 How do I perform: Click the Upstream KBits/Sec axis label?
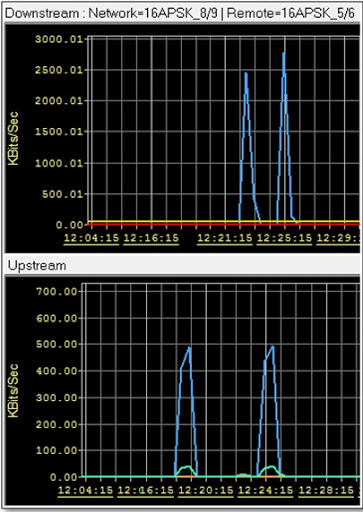[x=13, y=391]
